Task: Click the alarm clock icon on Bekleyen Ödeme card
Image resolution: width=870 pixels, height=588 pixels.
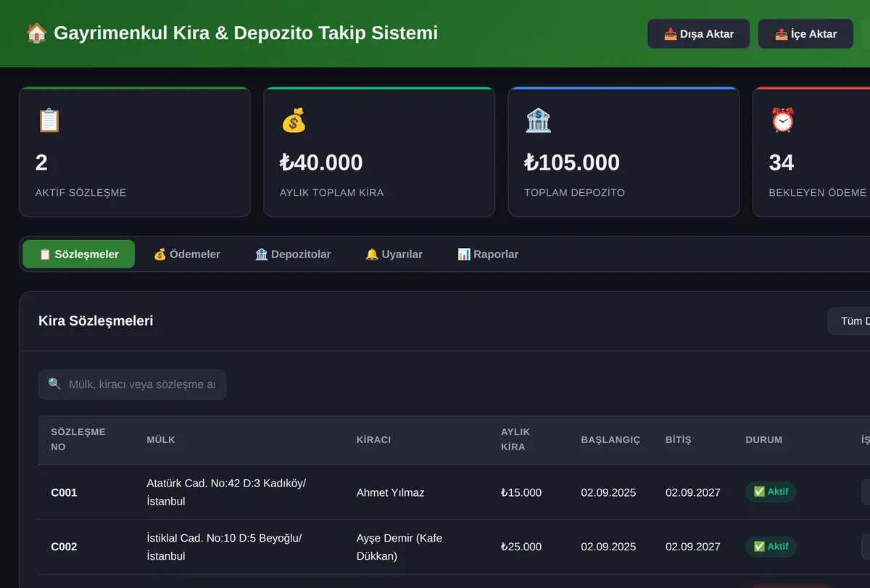Action: [x=782, y=120]
